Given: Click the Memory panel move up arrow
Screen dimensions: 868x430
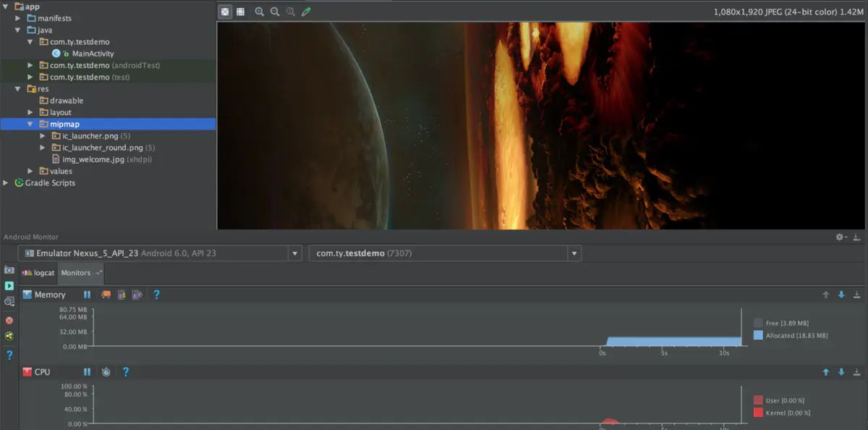Looking at the screenshot, I should [825, 295].
